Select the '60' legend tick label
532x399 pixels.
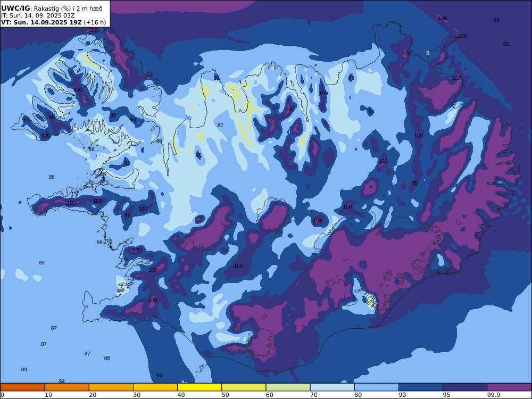click(x=270, y=395)
